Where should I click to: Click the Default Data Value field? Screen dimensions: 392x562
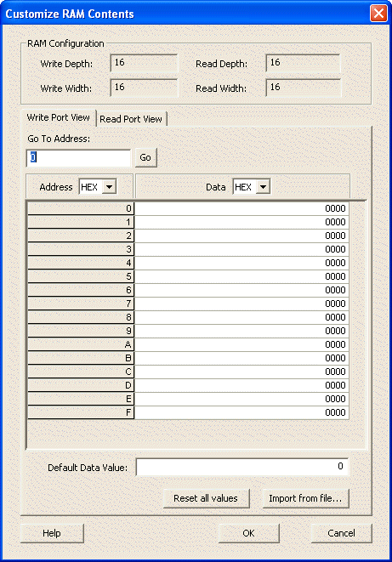point(242,467)
